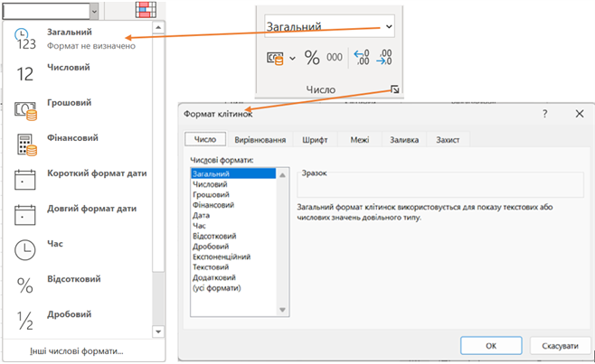595x364 pixels.
Task: Click the percent style icon in ribbon
Action: [312, 58]
